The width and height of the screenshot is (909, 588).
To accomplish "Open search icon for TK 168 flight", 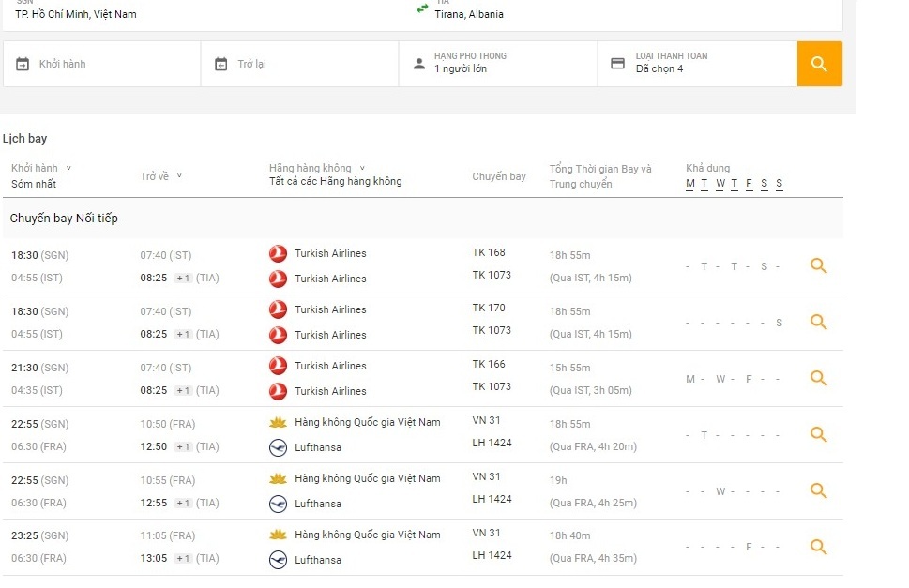I will click(818, 266).
